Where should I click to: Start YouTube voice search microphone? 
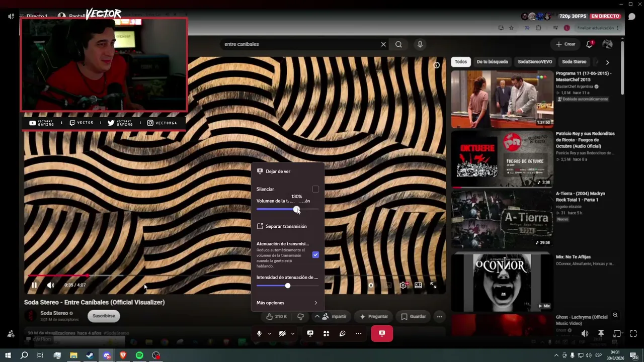pos(420,44)
